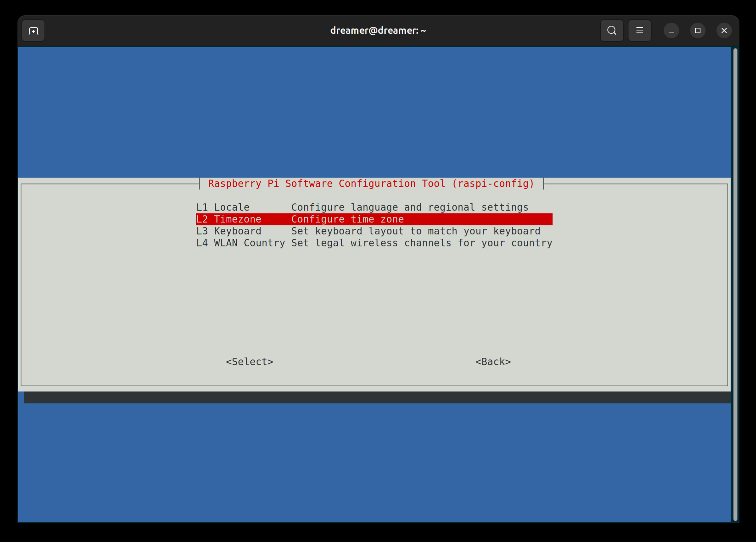Open the terminal hamburger menu
756x542 pixels.
tap(639, 30)
